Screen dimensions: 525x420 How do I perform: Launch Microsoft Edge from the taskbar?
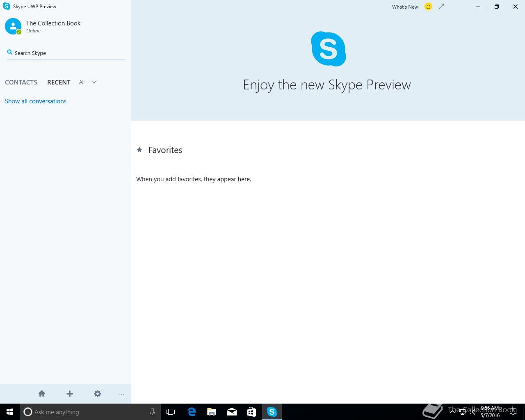pyautogui.click(x=192, y=412)
